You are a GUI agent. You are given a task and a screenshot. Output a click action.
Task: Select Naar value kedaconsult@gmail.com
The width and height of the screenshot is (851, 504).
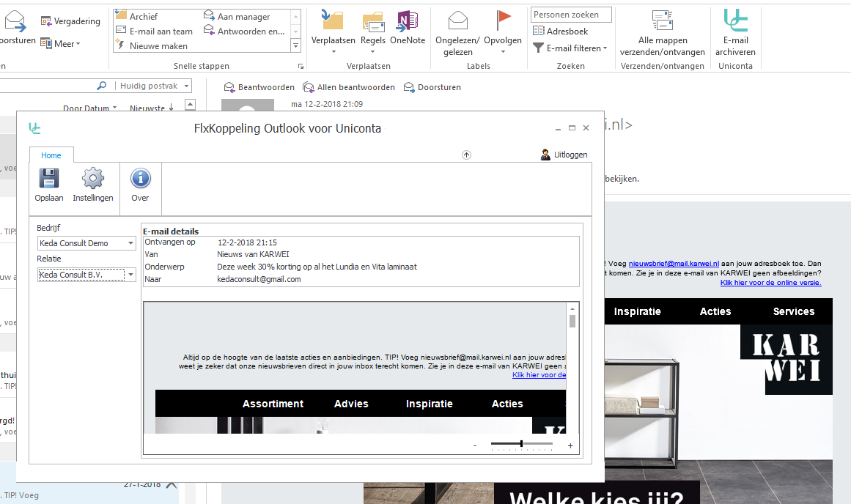pos(259,279)
